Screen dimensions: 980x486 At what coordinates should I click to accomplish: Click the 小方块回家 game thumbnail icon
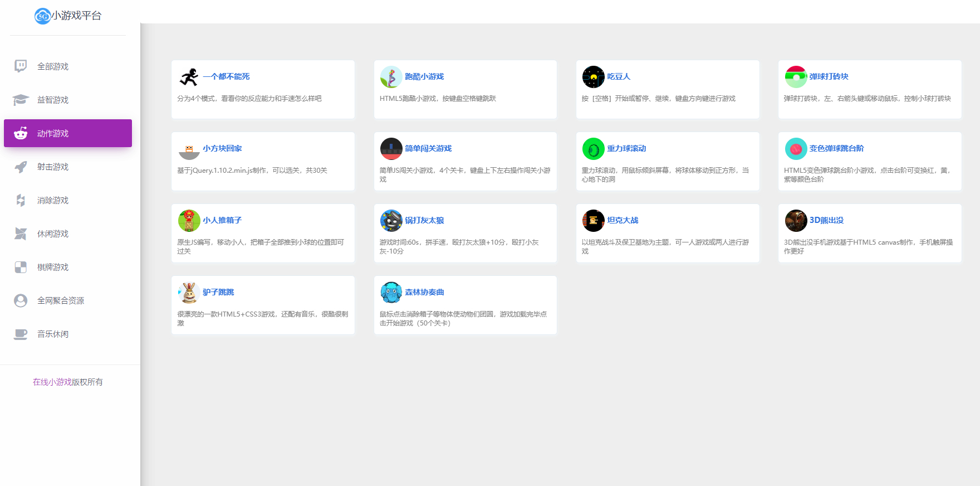tap(189, 149)
